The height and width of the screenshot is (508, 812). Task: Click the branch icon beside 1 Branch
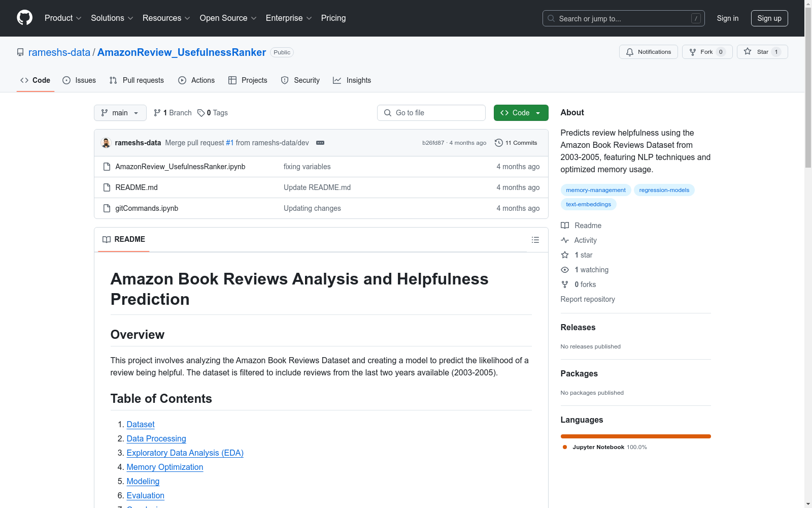coord(157,112)
